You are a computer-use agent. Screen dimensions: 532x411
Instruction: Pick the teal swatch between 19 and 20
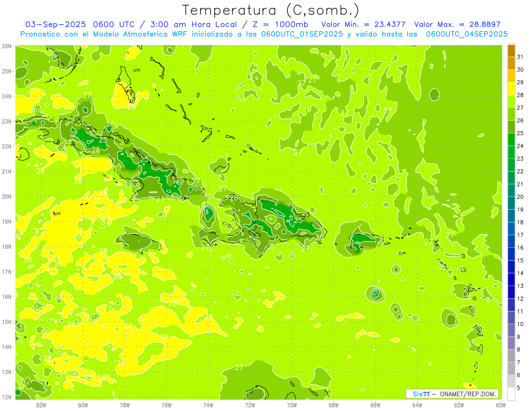tap(511, 203)
